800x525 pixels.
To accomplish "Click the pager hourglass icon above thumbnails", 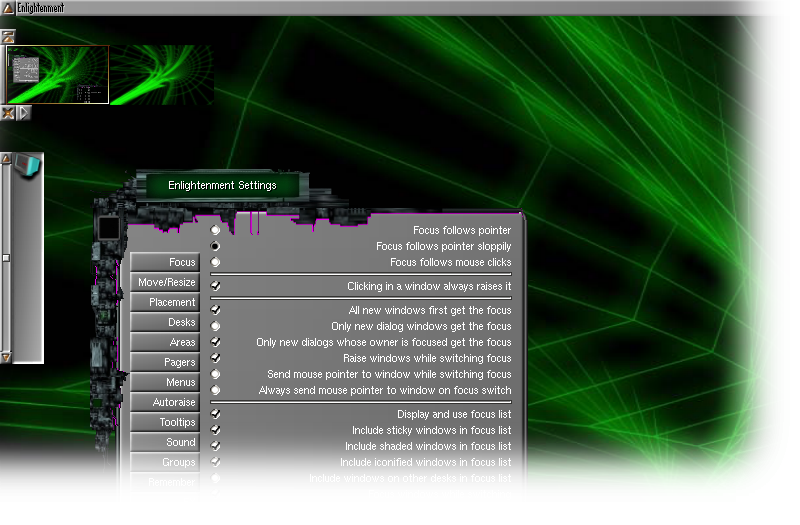I will [8, 36].
